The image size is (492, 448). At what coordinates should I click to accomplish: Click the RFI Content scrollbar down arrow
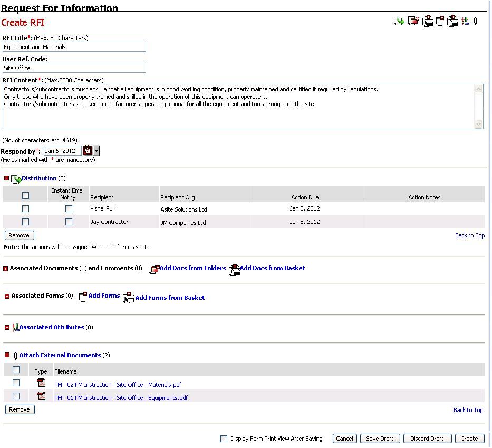pos(478,125)
